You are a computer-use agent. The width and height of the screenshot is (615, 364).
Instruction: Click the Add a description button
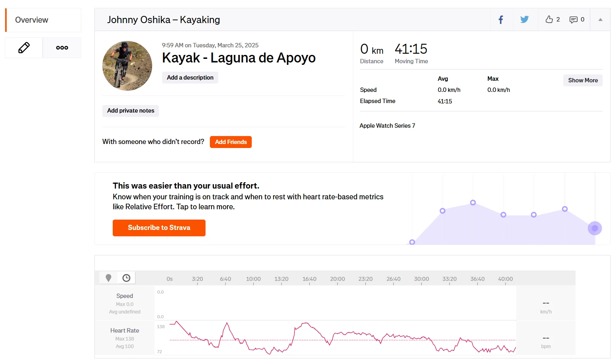(x=190, y=78)
